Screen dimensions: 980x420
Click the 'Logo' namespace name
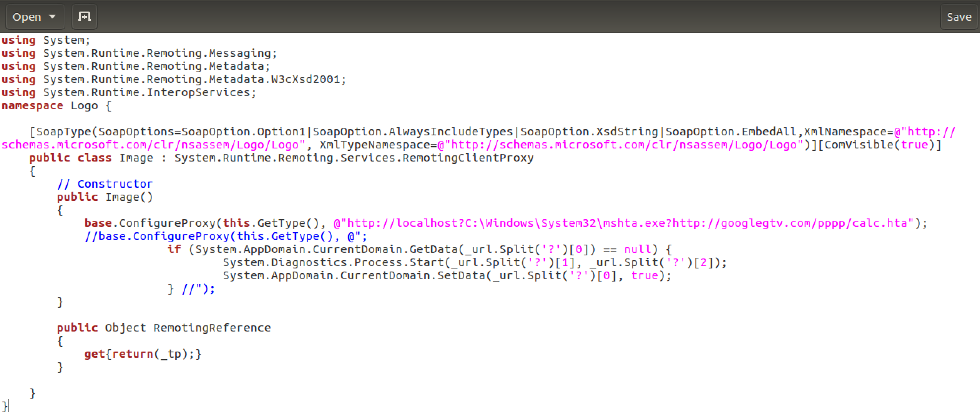coord(84,106)
